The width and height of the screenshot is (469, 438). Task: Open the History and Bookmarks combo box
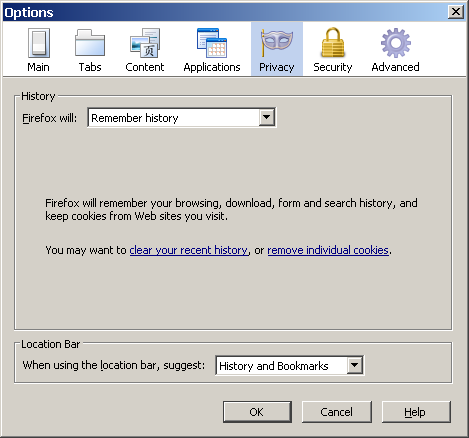pos(290,365)
